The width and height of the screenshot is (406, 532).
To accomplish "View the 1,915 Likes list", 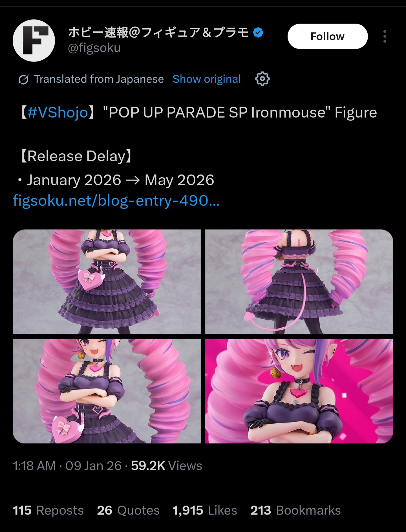I will click(205, 510).
